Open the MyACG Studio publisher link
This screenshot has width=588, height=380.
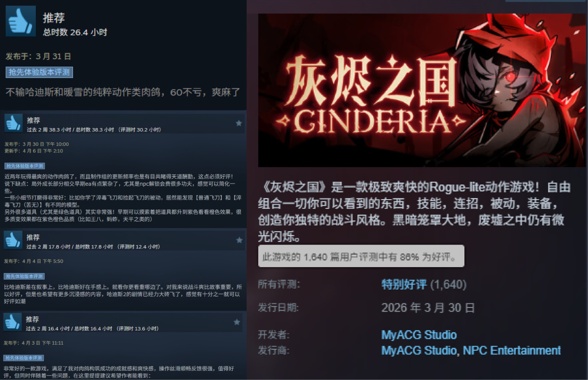[419, 351]
